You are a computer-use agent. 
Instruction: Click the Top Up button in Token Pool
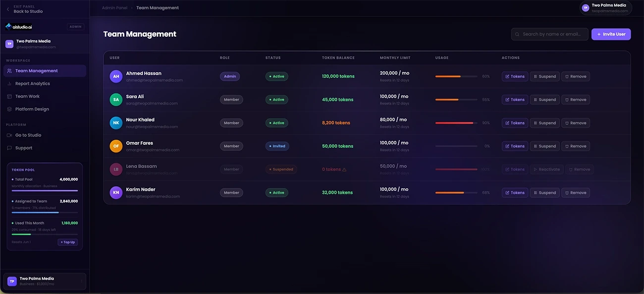point(68,242)
